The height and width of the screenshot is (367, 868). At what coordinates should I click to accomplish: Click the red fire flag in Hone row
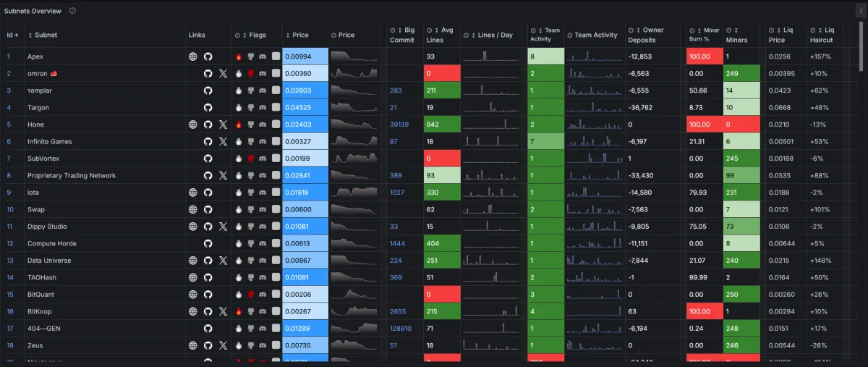[239, 125]
